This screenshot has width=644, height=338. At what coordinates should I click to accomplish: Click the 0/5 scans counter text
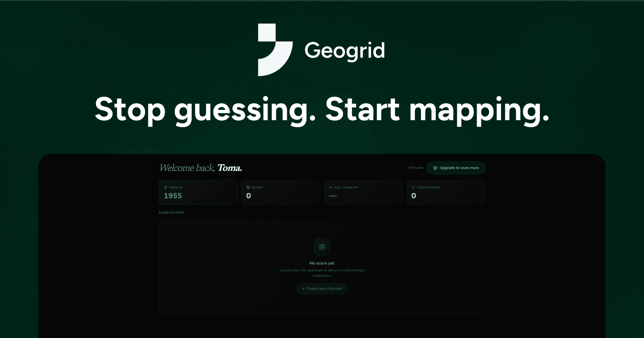[416, 168]
